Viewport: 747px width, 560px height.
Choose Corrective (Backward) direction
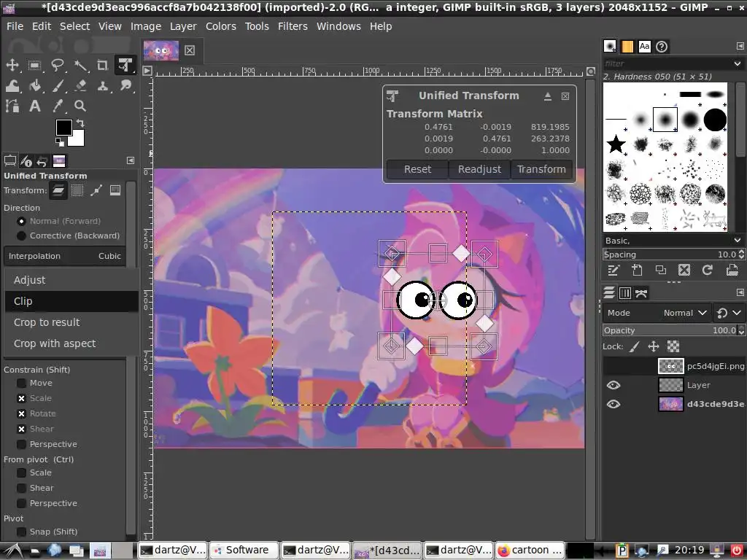pos(68,236)
